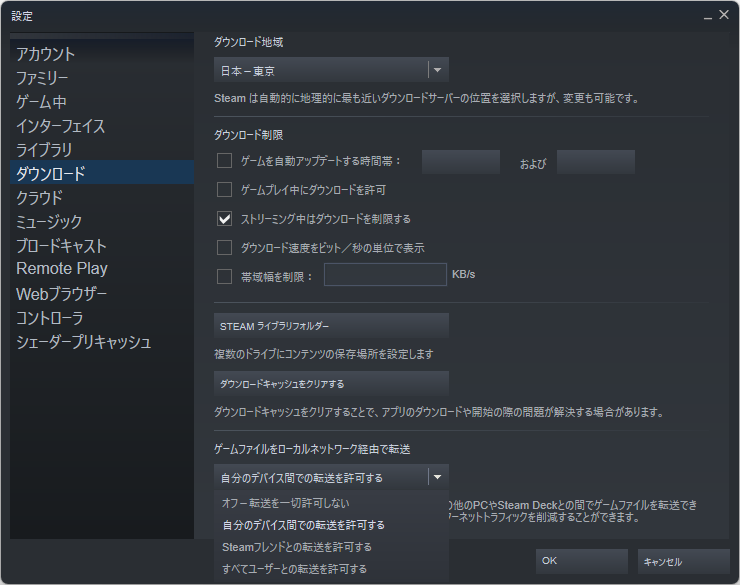This screenshot has width=740, height=585.
Task: Open the Webブラウザー settings section
Action: click(101, 294)
